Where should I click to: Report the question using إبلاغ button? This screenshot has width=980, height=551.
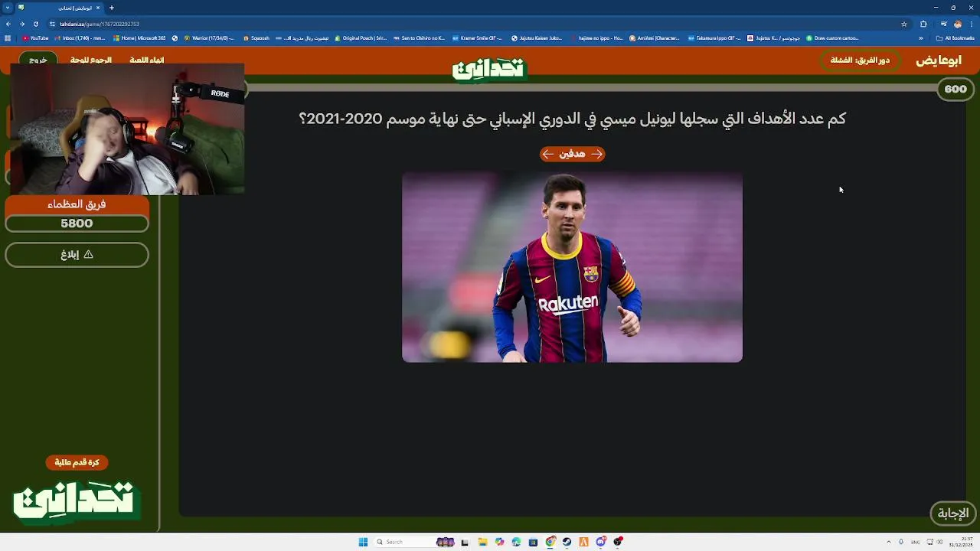pyautogui.click(x=77, y=255)
